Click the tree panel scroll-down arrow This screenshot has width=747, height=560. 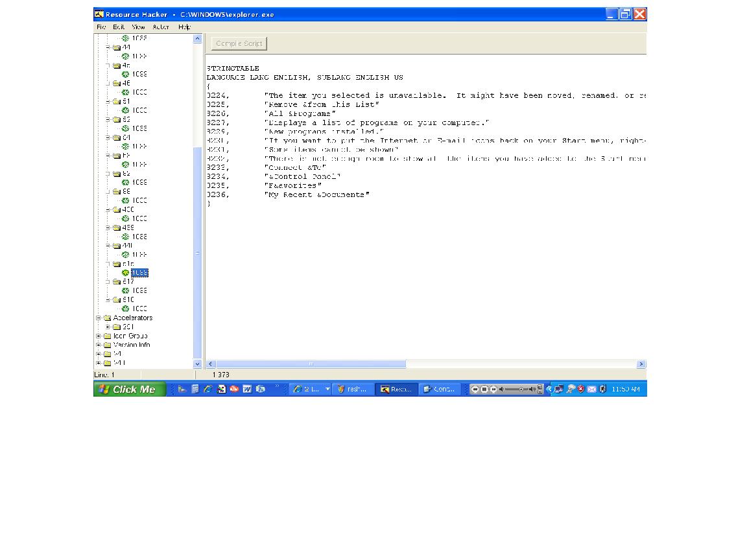(198, 364)
